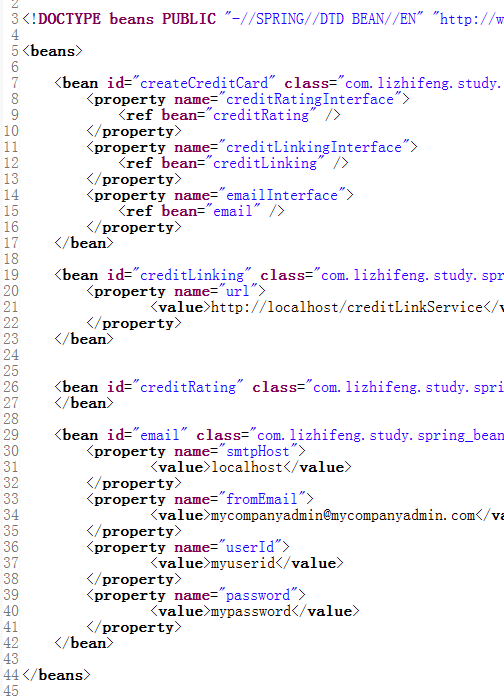Click the property name "emailInterface"
This screenshot has width=504, height=696.
coord(282,195)
